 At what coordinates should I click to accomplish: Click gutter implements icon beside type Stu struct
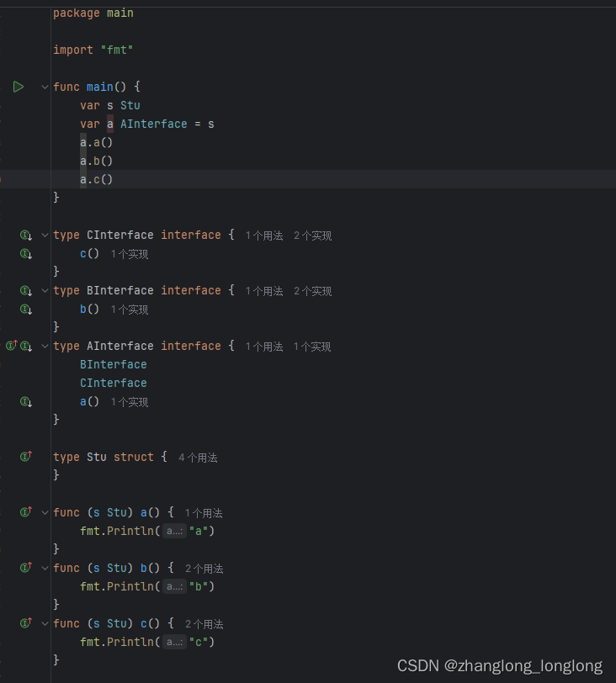click(26, 457)
